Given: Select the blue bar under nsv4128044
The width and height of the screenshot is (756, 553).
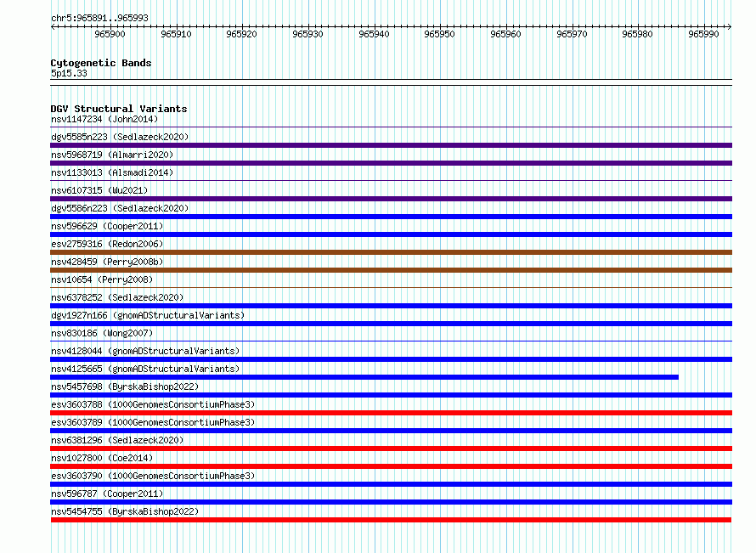Looking at the screenshot, I should tap(391, 359).
